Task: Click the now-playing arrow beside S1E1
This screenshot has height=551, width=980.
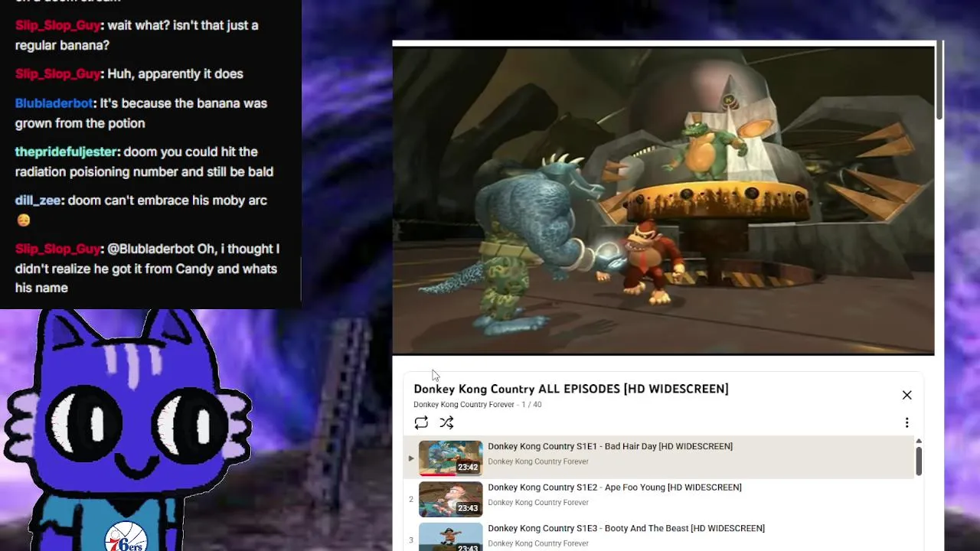Action: [x=411, y=458]
